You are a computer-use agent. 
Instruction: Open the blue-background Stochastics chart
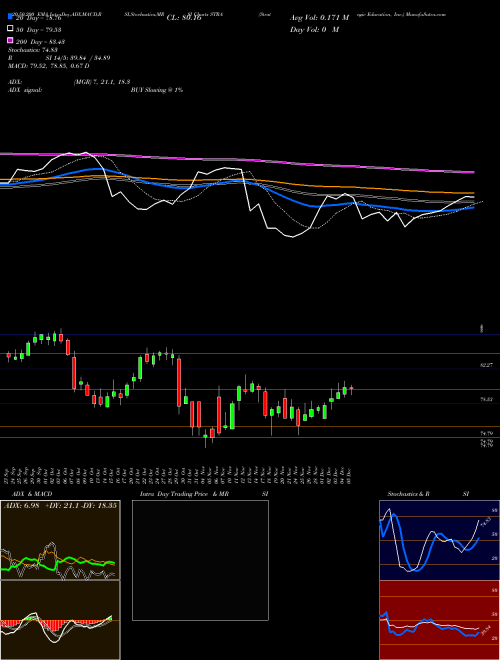click(x=439, y=540)
